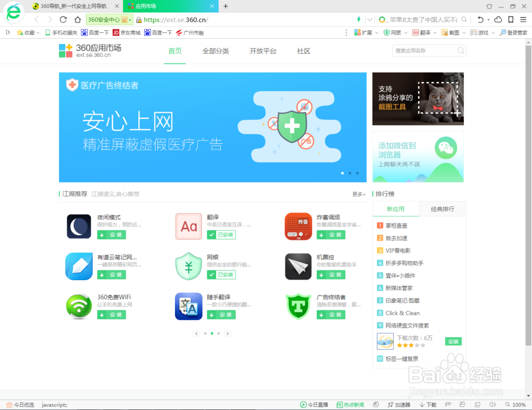This screenshot has height=410, width=532.
Task: Click 加速器 accelerator in status bar
Action: coord(399,405)
